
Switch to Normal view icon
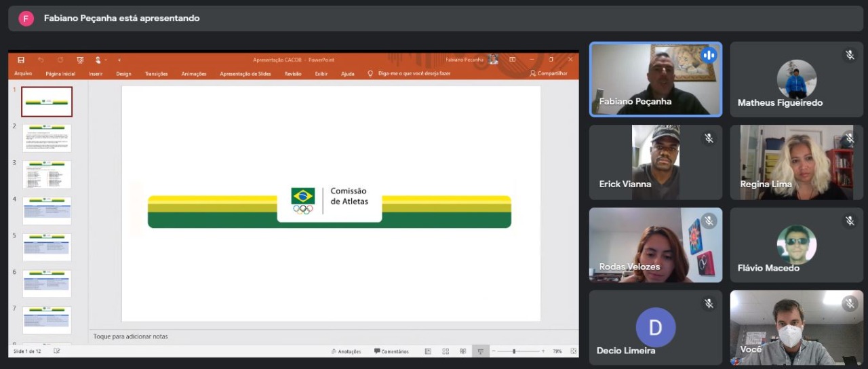[x=428, y=351]
